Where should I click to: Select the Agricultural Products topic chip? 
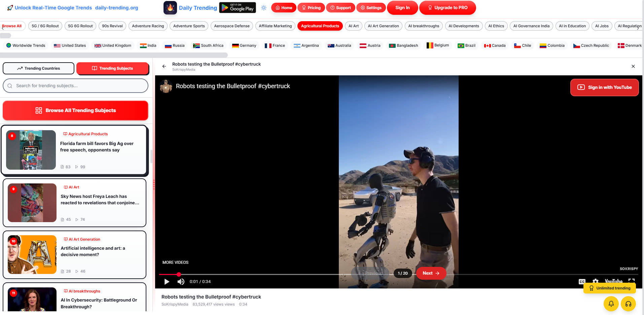pos(320,26)
